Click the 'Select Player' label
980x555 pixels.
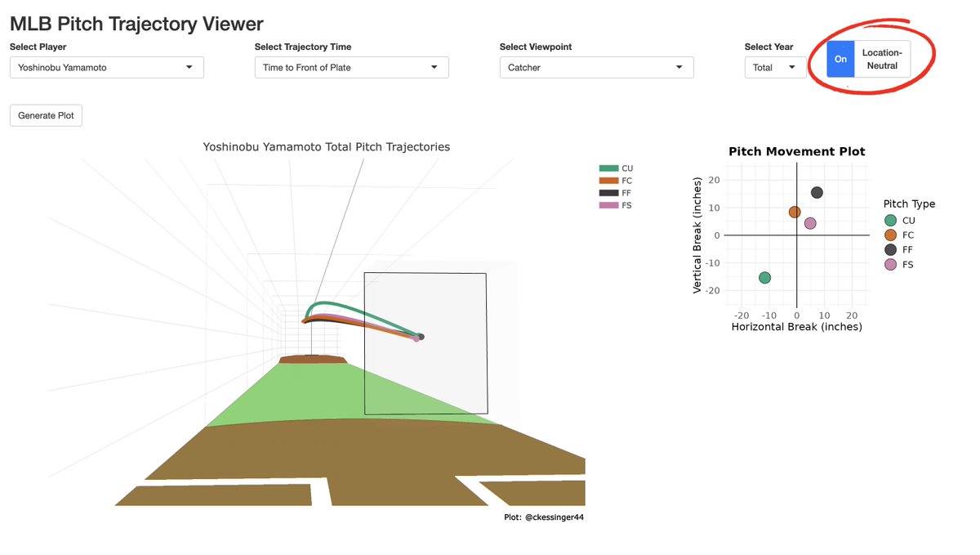point(38,47)
